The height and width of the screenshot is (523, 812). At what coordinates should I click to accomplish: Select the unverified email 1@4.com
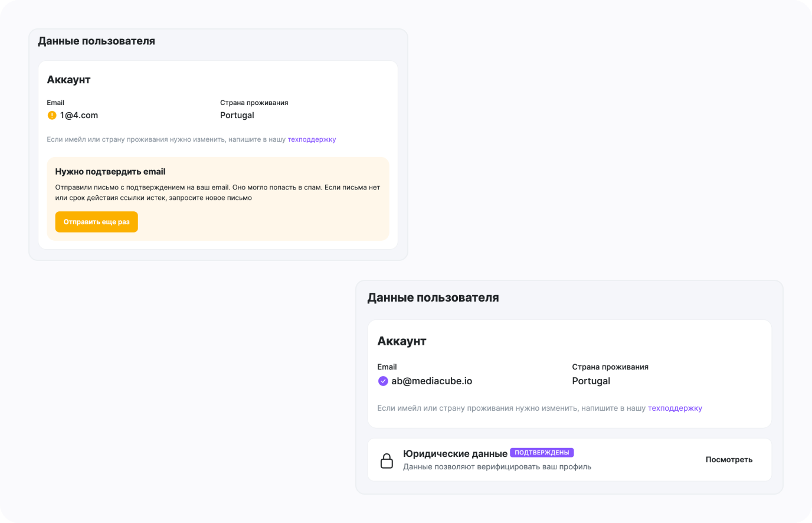click(79, 115)
